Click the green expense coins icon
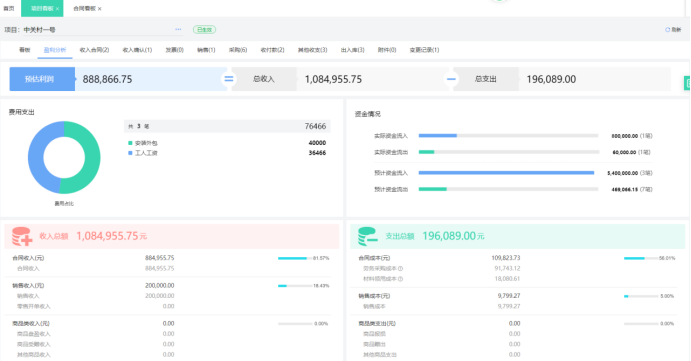The height and width of the screenshot is (361, 691). pyautogui.click(x=368, y=236)
